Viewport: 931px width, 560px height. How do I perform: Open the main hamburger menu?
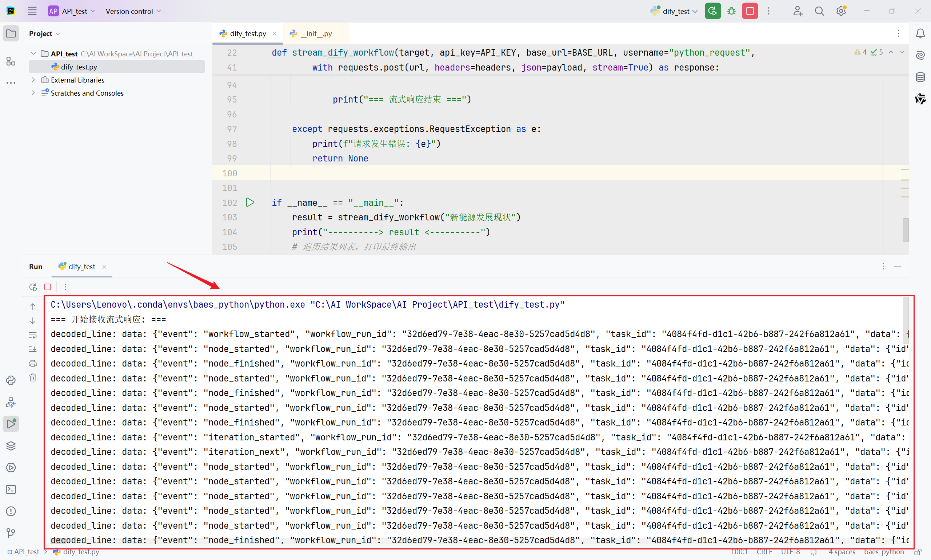point(32,11)
